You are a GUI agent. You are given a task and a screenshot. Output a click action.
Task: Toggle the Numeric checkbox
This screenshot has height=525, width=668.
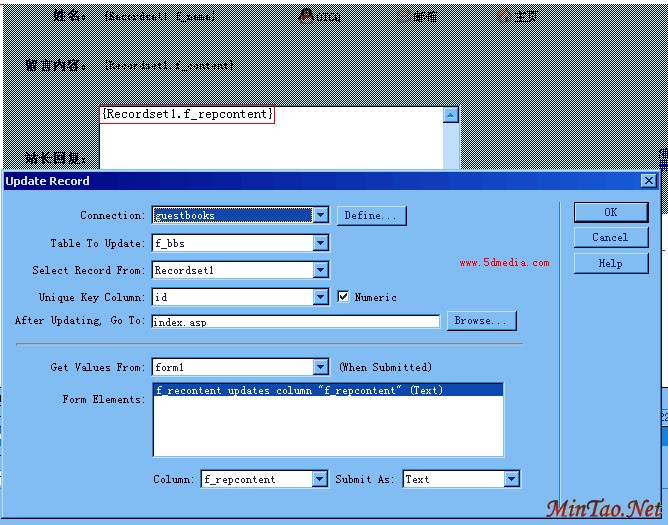tap(344, 297)
